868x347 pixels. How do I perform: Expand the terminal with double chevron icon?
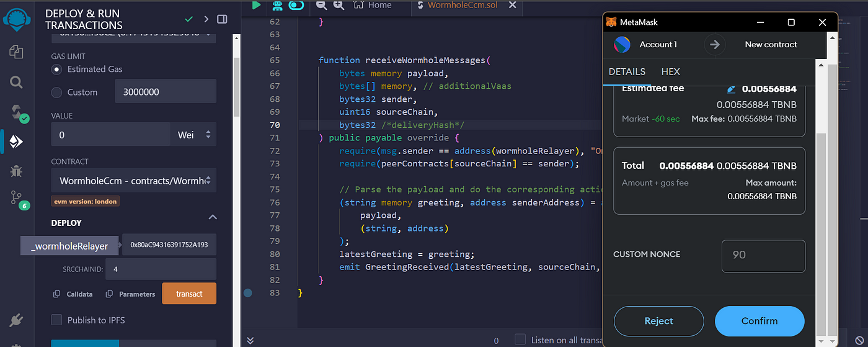coord(250,340)
